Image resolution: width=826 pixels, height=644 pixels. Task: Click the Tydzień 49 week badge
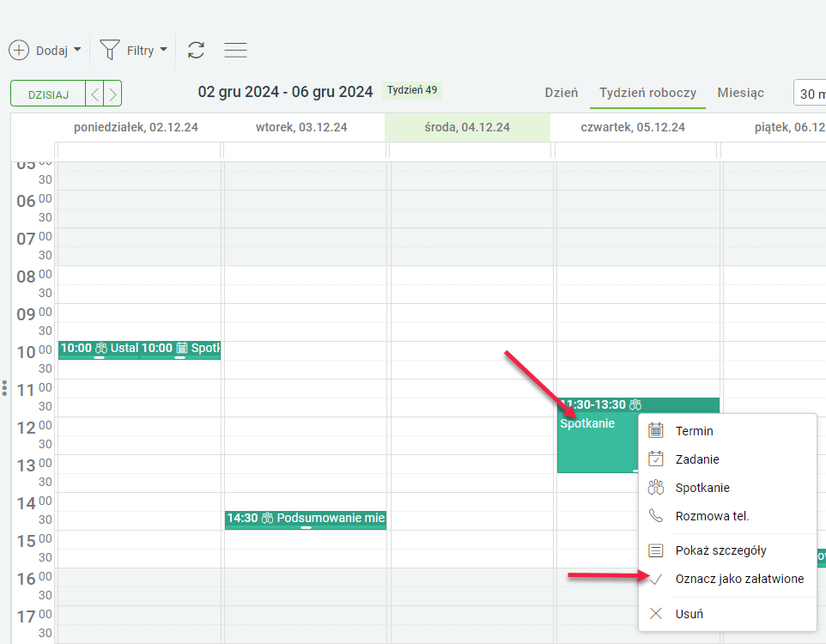click(412, 90)
